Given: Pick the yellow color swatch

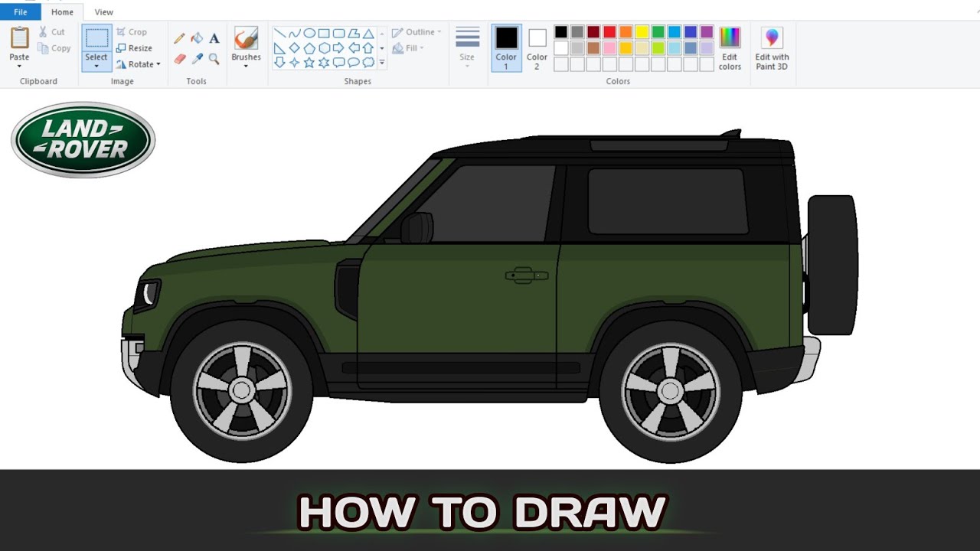Looking at the screenshot, I should (x=642, y=32).
